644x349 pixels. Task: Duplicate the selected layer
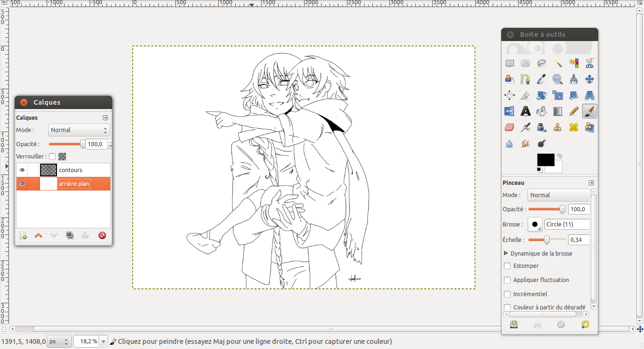(70, 235)
